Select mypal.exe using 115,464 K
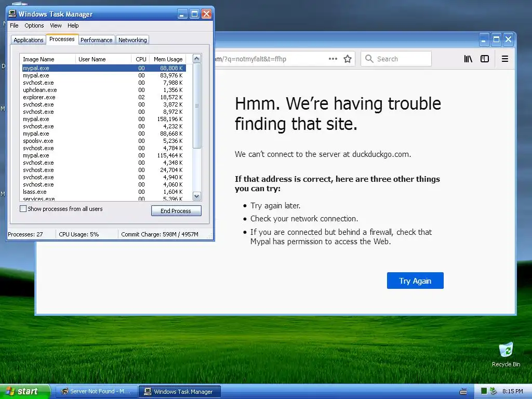This screenshot has height=399, width=532. [x=104, y=155]
